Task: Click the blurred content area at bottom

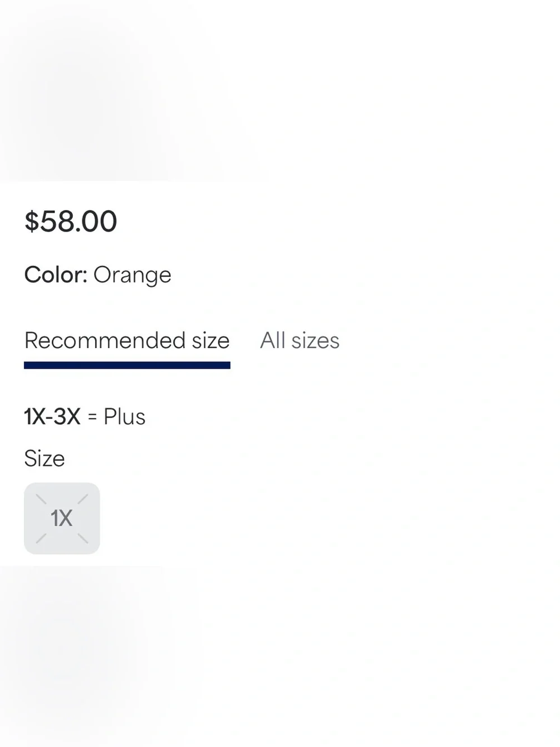Action: click(x=280, y=656)
